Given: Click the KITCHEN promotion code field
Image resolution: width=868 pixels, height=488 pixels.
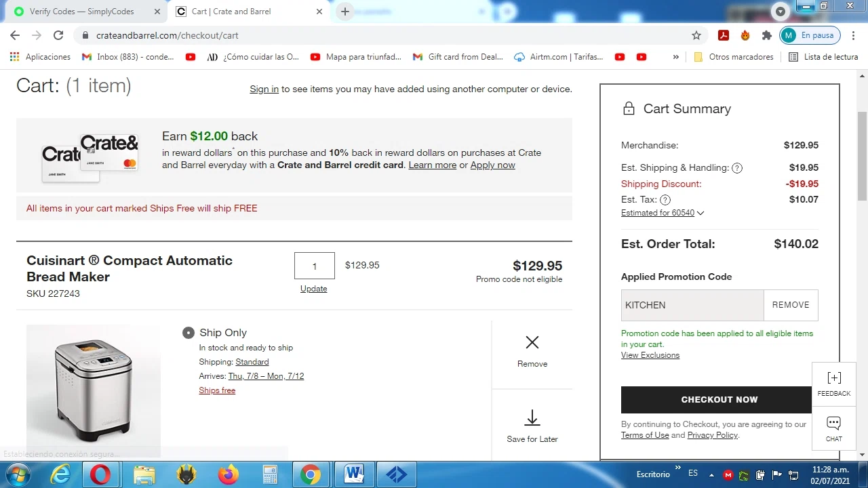Looking at the screenshot, I should click(x=692, y=305).
